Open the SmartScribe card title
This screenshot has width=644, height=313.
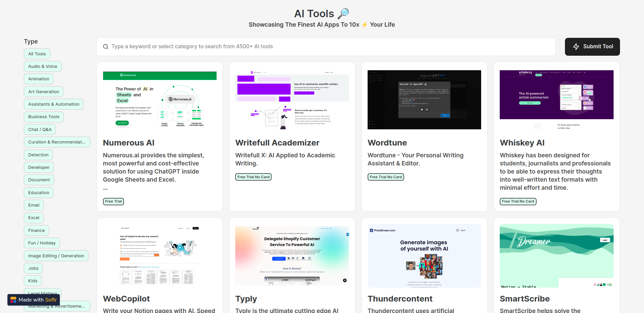[x=525, y=299]
